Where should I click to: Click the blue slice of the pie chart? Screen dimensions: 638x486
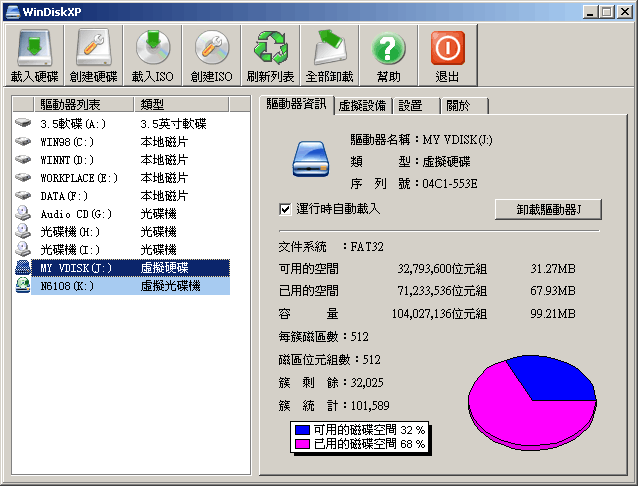[x=553, y=381]
